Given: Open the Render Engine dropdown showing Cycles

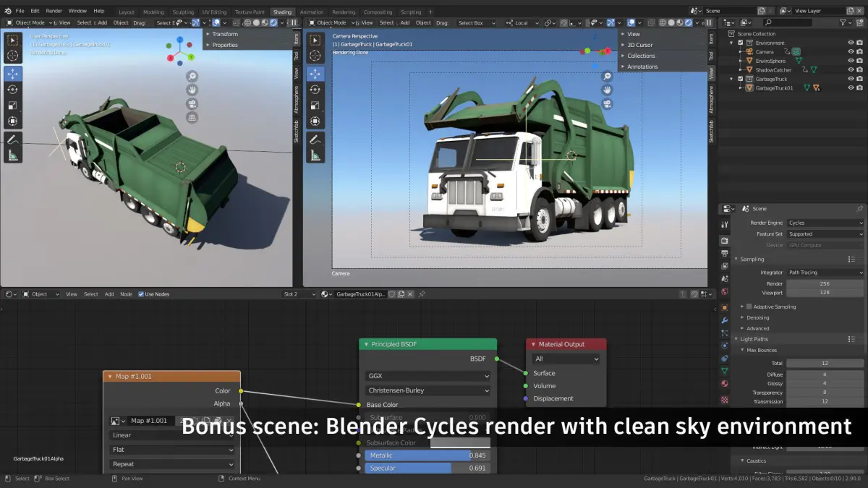Looking at the screenshot, I should click(x=825, y=223).
